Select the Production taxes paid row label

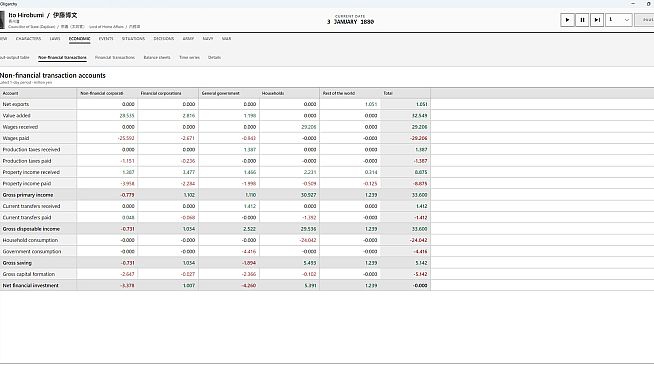pos(27,161)
